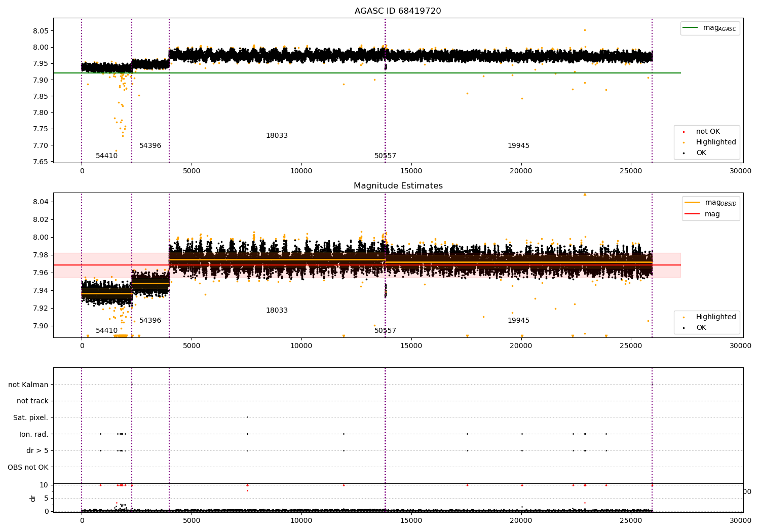Select the mag OBSID legend entry
760x532 pixels.
711,203
